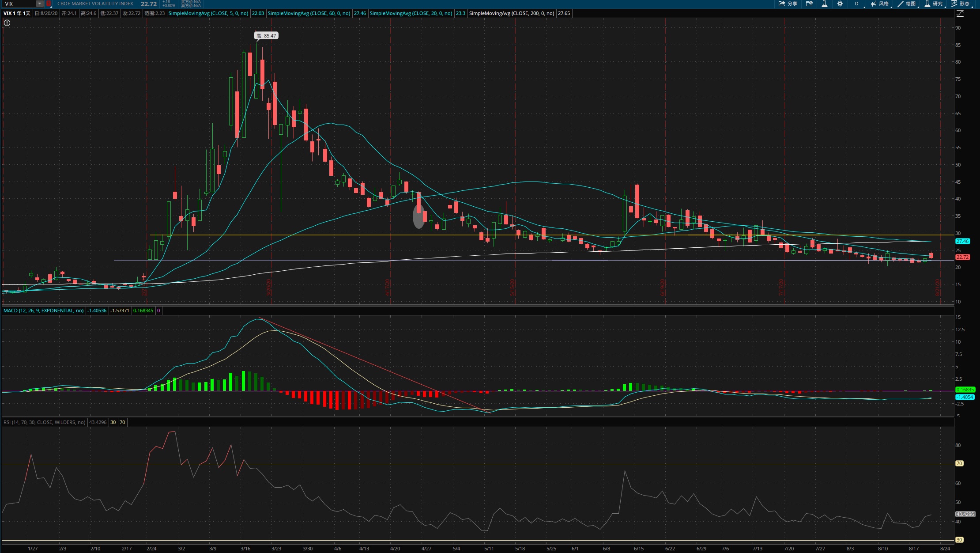Select the SimpleMovingAvg 60 label
The image size is (980, 553).
pyautogui.click(x=309, y=13)
